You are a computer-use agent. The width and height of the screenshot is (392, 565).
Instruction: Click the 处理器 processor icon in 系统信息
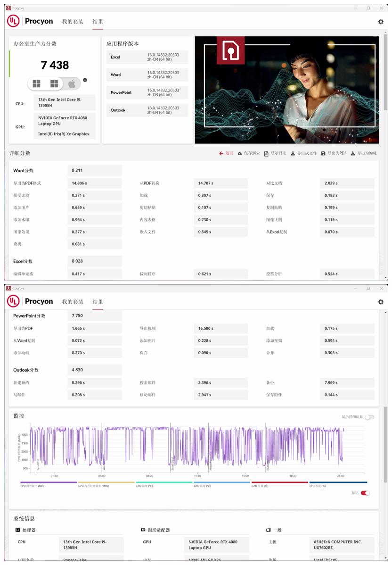(x=17, y=530)
